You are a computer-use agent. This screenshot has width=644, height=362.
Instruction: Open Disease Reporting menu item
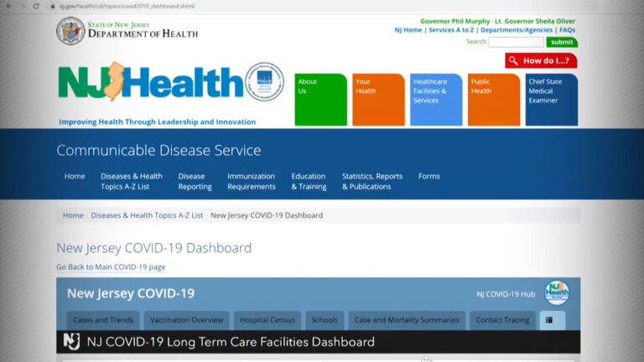195,181
